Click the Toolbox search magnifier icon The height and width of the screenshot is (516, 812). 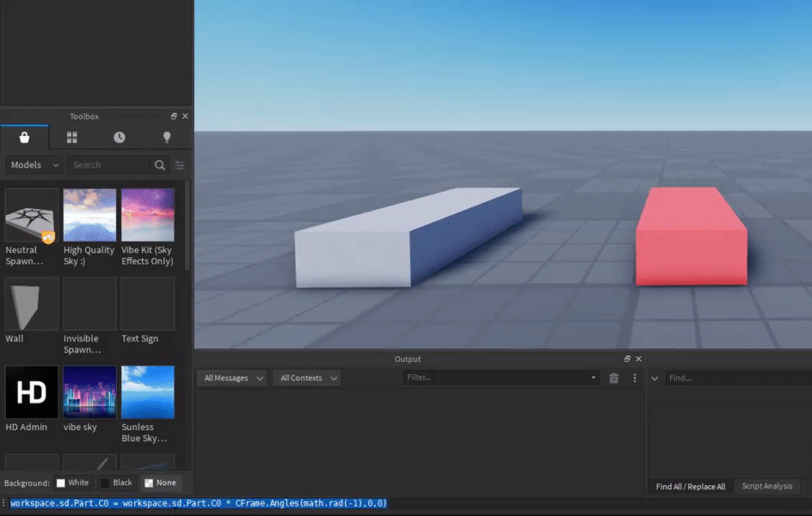(160, 165)
